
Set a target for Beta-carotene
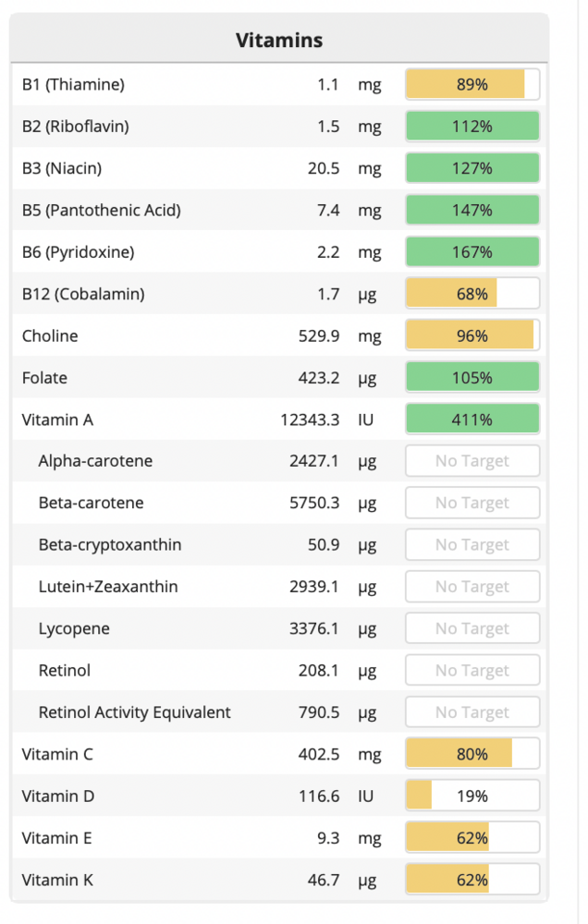(472, 503)
